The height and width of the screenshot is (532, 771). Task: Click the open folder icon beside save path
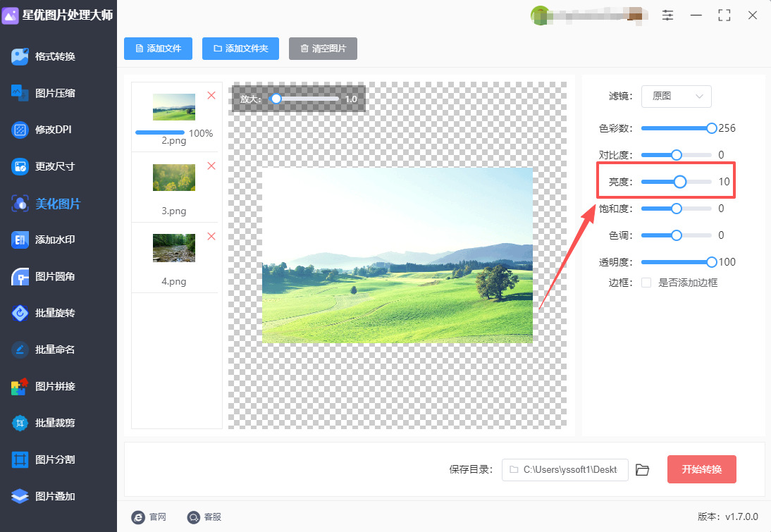click(642, 469)
